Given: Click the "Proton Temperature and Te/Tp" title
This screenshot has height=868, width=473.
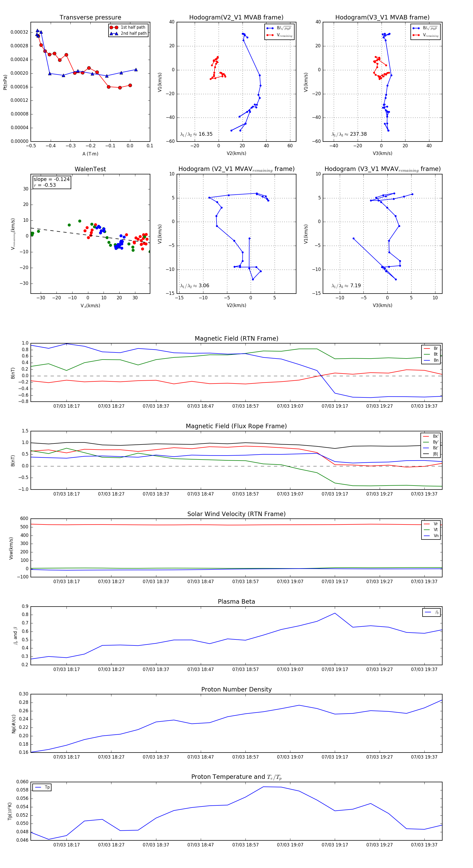Looking at the screenshot, I should (x=236, y=777).
